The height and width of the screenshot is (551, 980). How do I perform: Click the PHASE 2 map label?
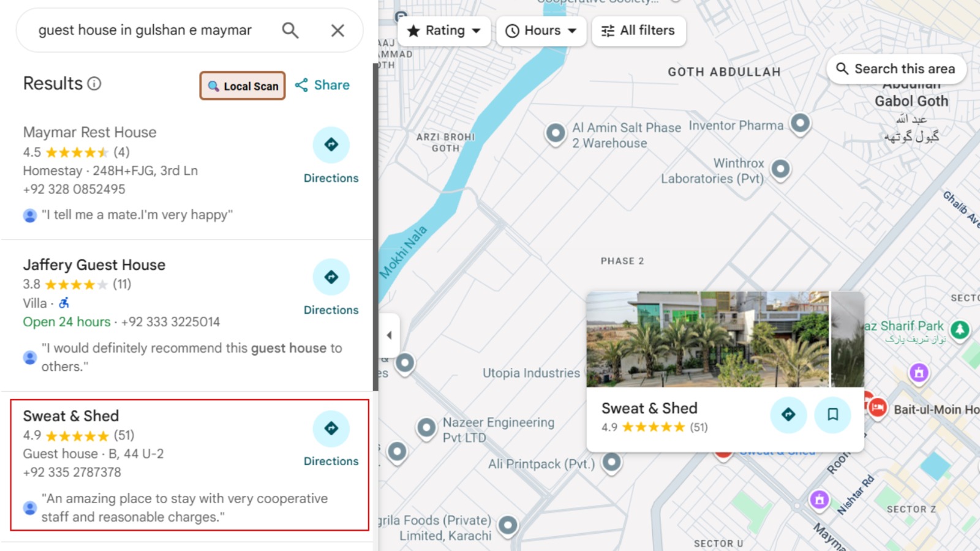coord(622,261)
